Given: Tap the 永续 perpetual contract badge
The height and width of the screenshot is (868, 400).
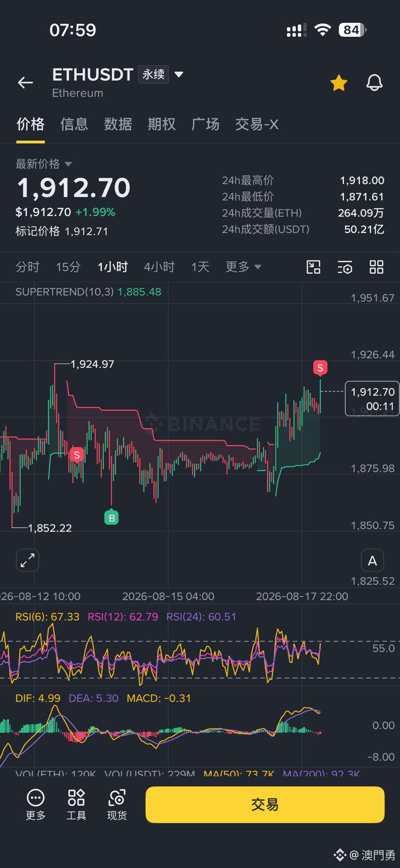Looking at the screenshot, I should coord(153,74).
